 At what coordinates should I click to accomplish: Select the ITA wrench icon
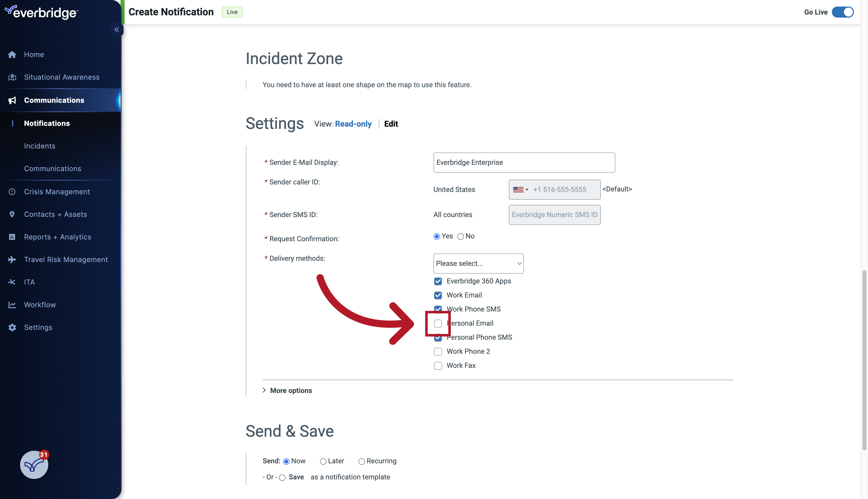click(12, 282)
